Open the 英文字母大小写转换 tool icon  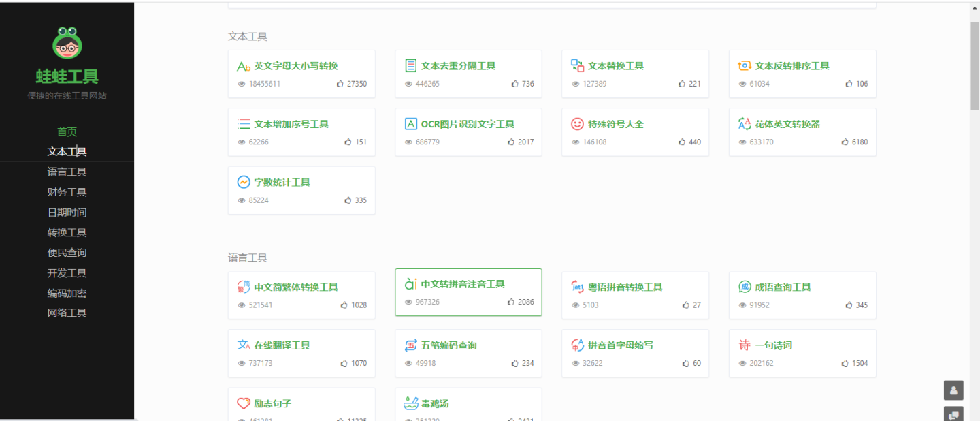coord(244,65)
